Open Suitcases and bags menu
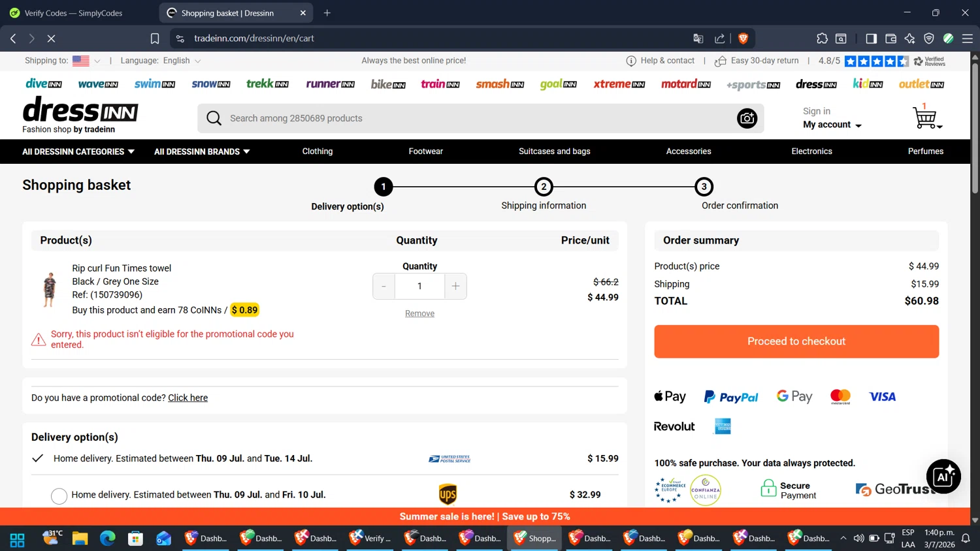The image size is (980, 551). coord(555,151)
